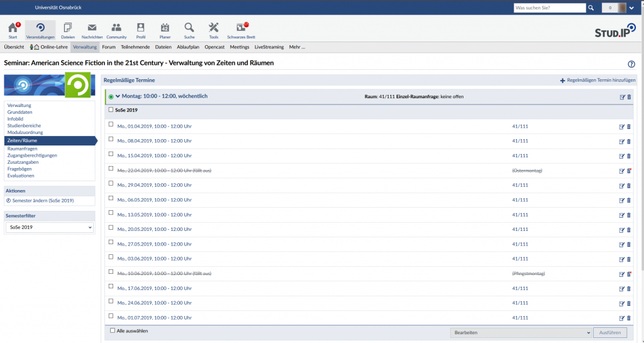Delete the 01.04.2019 appointment via trash icon
This screenshot has height=343, width=644.
point(628,127)
